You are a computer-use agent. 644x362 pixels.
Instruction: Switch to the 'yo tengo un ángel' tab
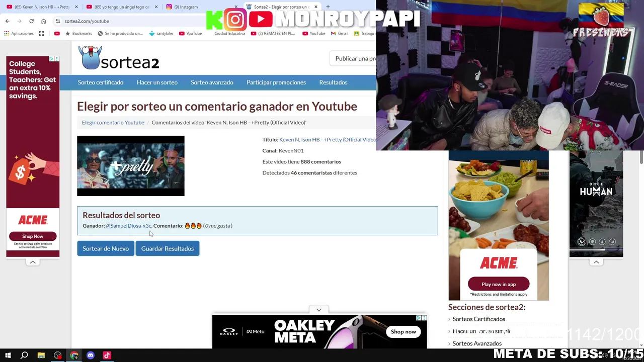(121, 7)
